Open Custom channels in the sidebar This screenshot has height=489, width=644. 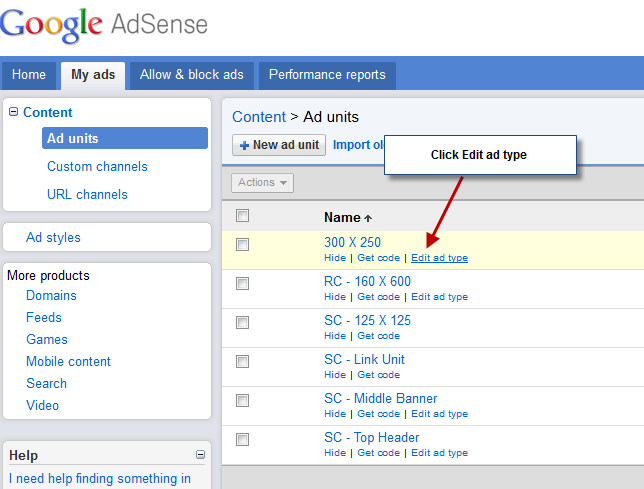tap(97, 166)
